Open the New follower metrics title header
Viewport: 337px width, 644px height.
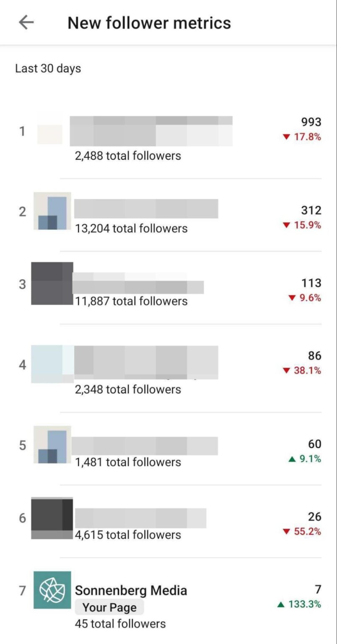coord(150,23)
